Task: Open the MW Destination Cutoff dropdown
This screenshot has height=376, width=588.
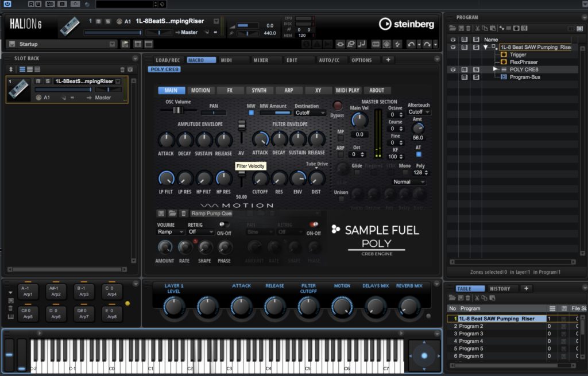Action: (310, 113)
